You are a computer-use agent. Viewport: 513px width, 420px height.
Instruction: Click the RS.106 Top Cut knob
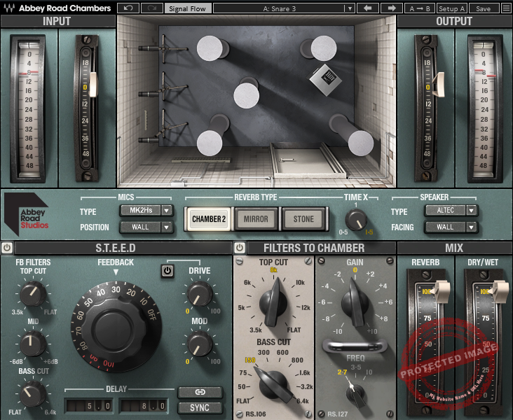[x=273, y=303]
